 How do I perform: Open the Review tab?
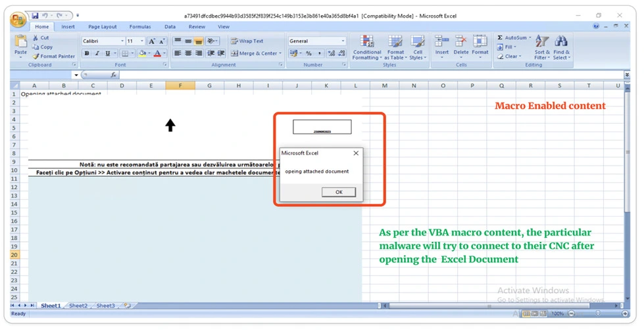click(197, 27)
